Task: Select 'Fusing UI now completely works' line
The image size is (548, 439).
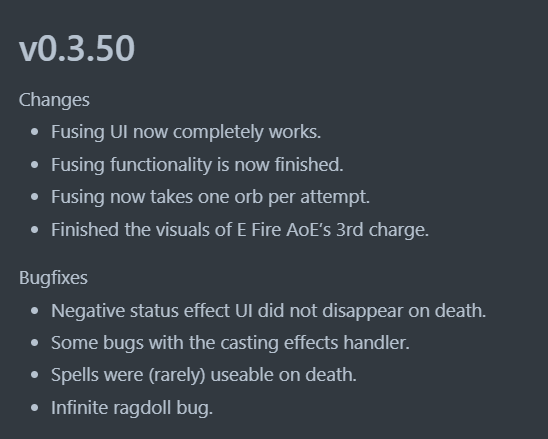Action: (x=186, y=132)
